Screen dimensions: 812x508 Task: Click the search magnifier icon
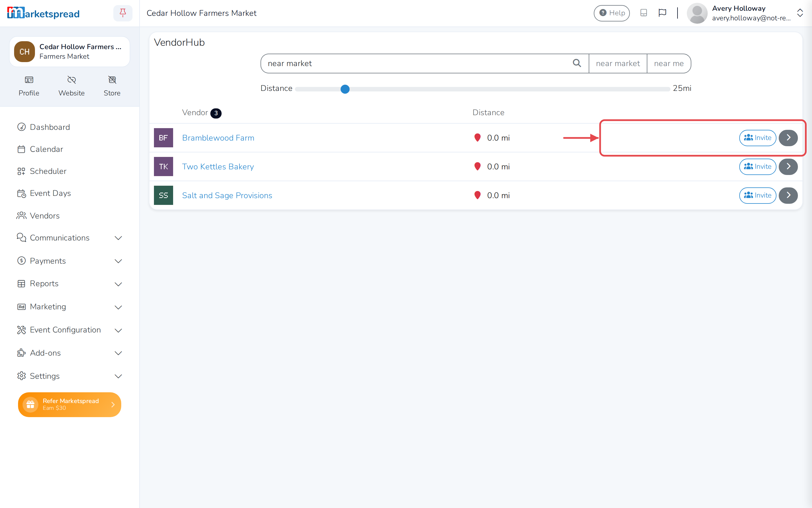577,63
